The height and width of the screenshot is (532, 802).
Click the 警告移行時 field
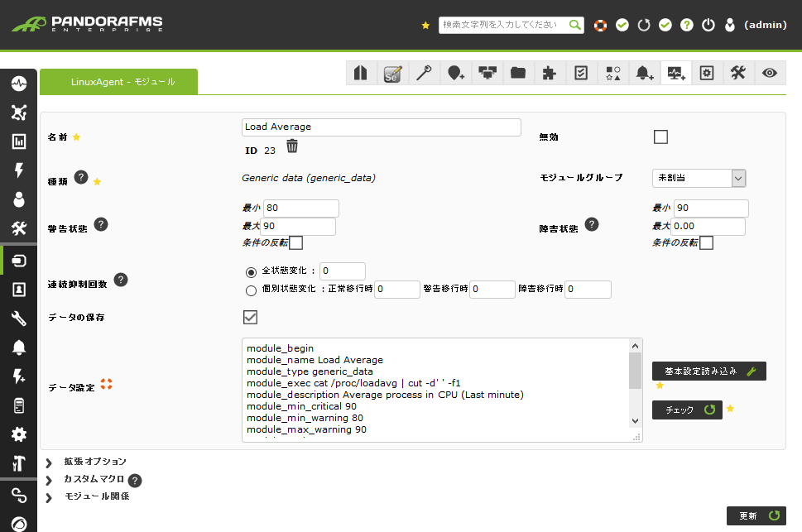[x=492, y=289]
